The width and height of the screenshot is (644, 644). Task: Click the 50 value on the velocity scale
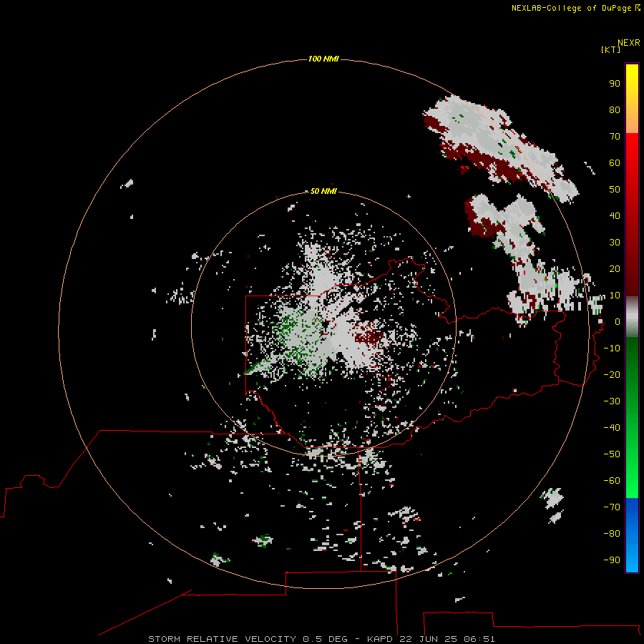pos(615,190)
